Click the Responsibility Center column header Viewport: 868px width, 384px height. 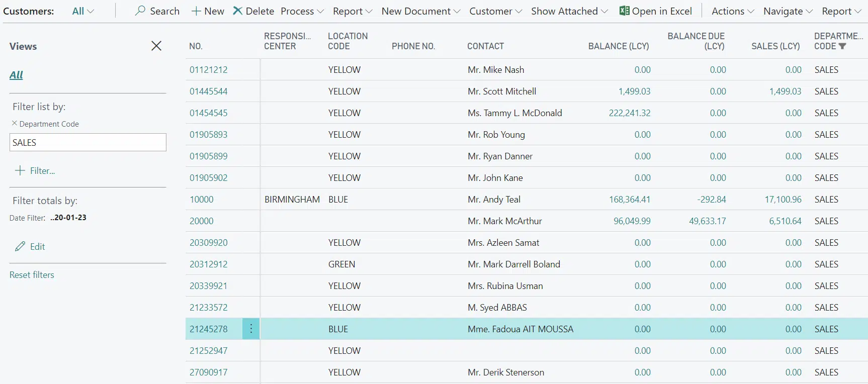coord(288,41)
